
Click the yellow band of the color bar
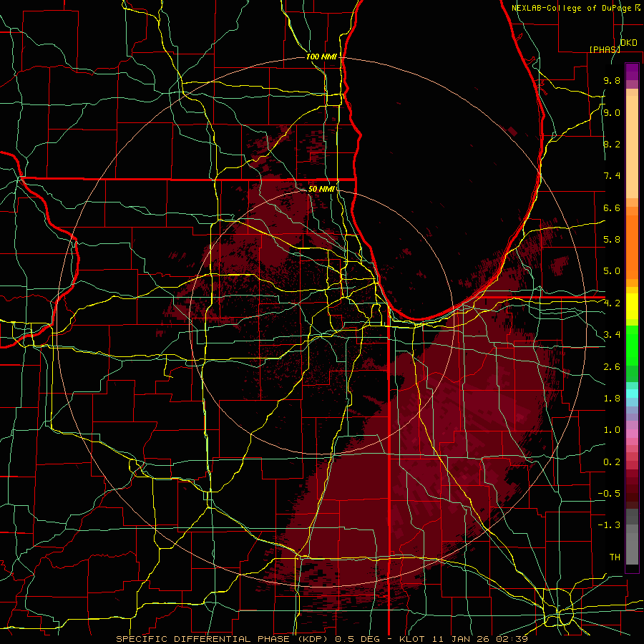click(632, 306)
